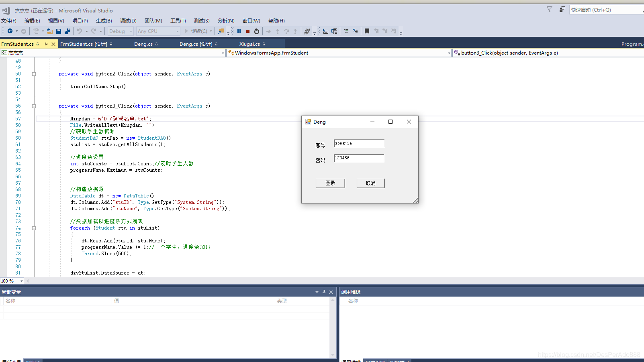This screenshot has width=644, height=362.
Task: Click the Step Out icon
Action: pyautogui.click(x=295, y=31)
